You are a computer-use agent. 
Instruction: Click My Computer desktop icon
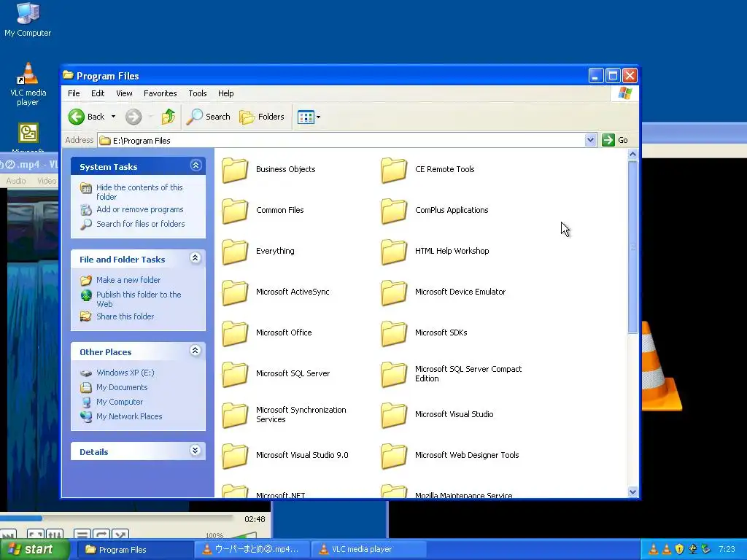[x=28, y=20]
